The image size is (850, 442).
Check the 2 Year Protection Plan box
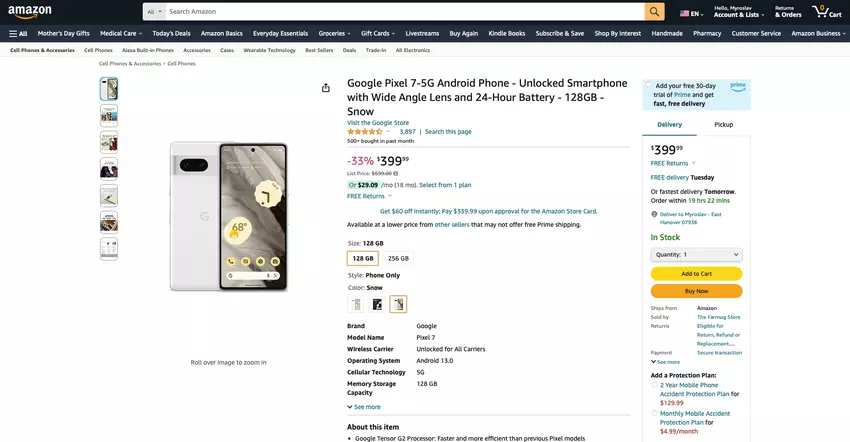pyautogui.click(x=655, y=385)
